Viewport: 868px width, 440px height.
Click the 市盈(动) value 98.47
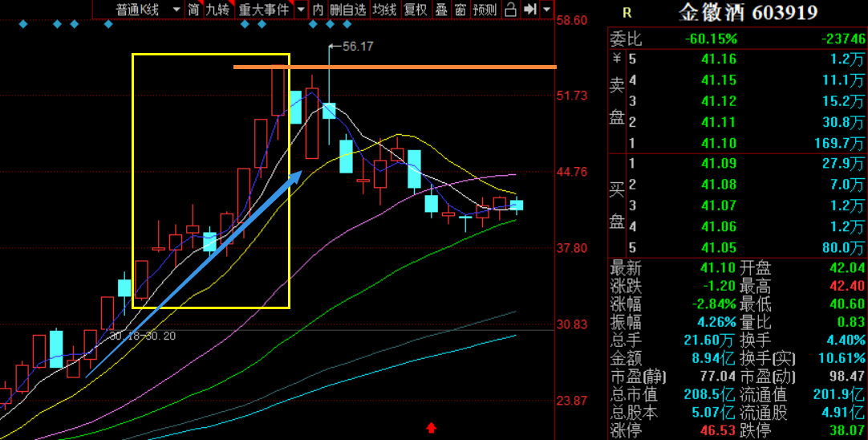click(x=847, y=377)
